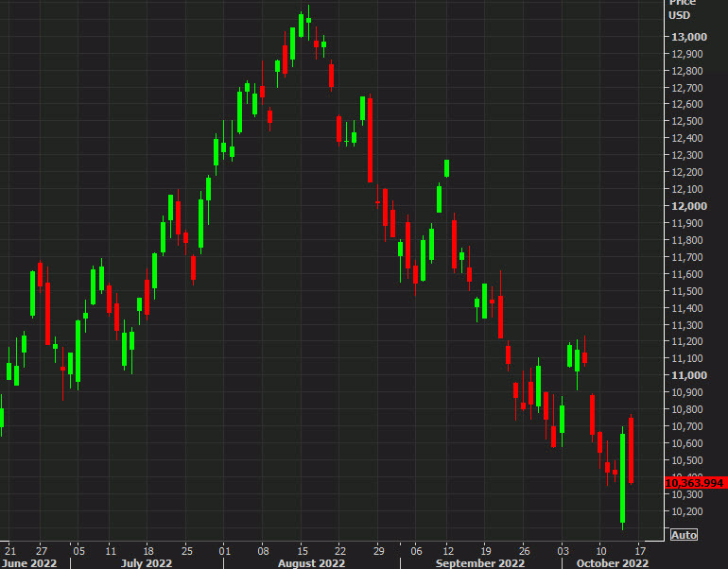Screen dimensions: 728x569
Task: Click the 11,000 price axis label
Action: click(x=689, y=375)
